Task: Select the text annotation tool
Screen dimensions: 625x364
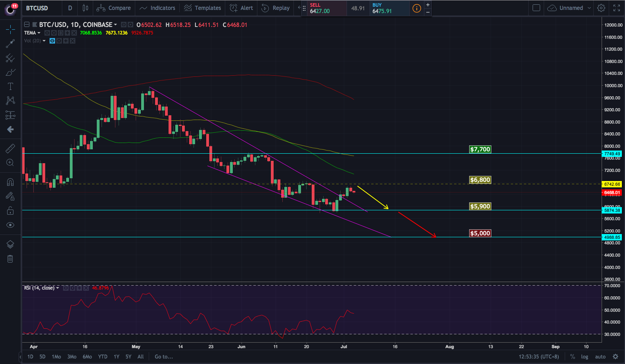Action: pyautogui.click(x=10, y=86)
